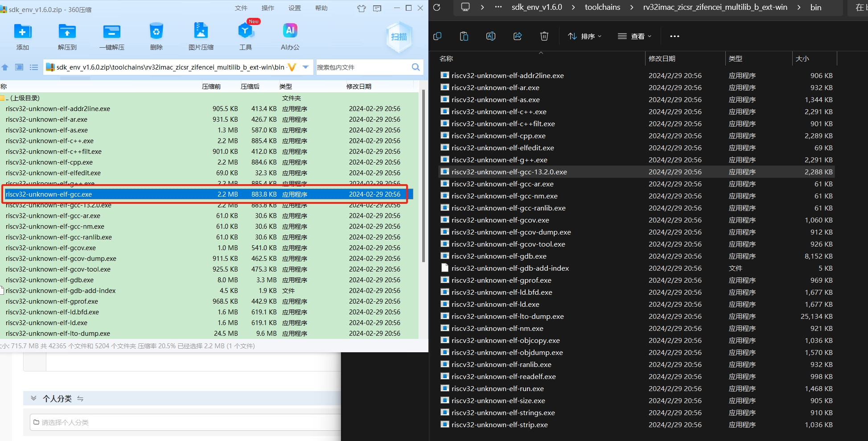Sort by 大小 column in Explorer
Screen dimensions: 868x441
click(802, 58)
